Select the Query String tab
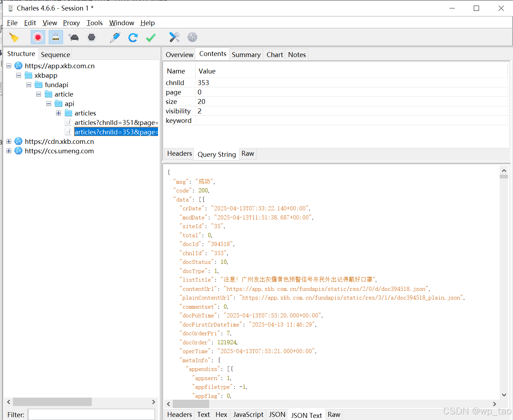513x420 pixels. click(217, 154)
